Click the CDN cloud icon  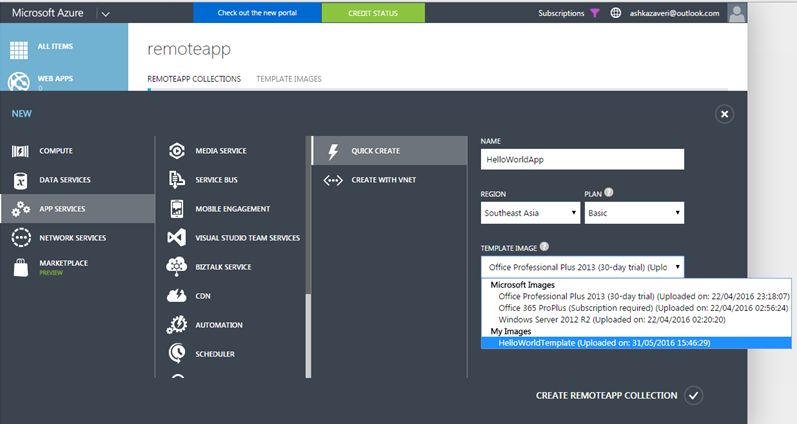pos(177,296)
